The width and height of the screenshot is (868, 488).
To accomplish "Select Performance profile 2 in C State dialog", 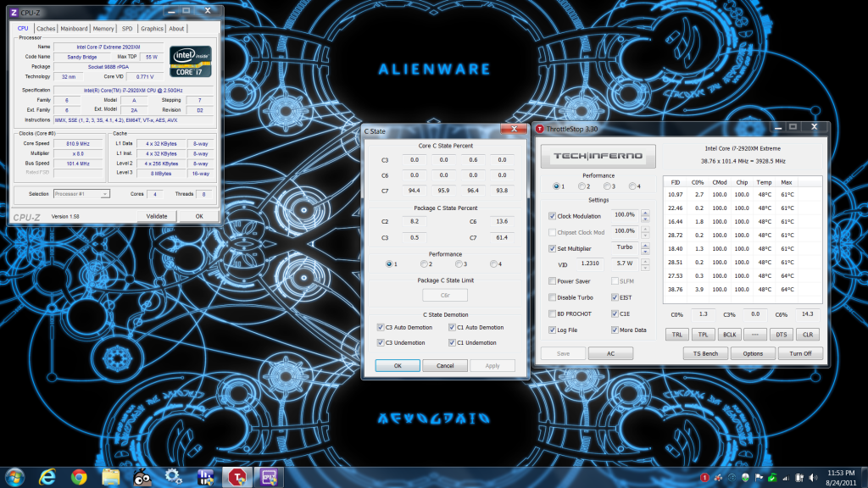I will pyautogui.click(x=424, y=264).
